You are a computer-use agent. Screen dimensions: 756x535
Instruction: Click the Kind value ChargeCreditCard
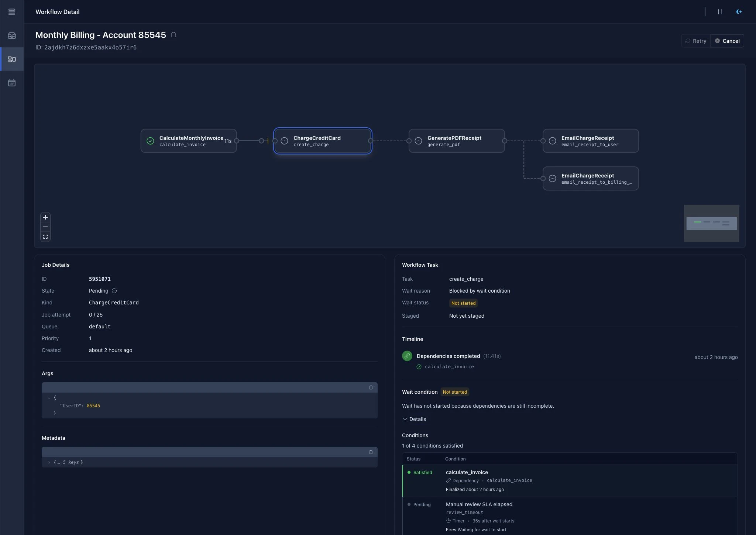114,303
